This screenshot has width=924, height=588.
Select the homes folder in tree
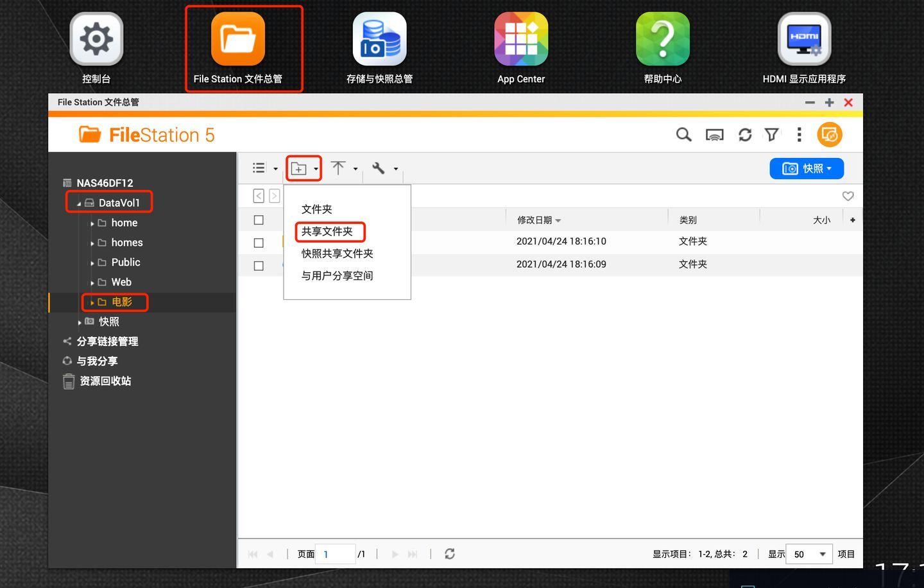(127, 242)
